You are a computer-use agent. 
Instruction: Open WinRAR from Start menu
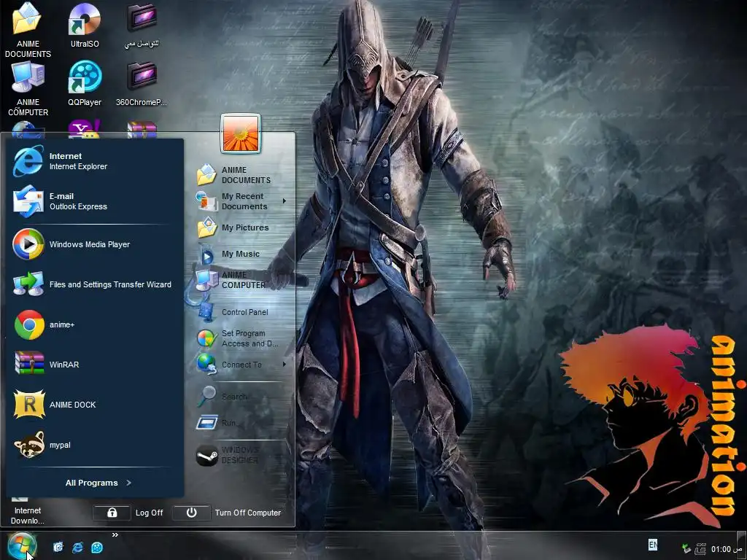[94, 365]
